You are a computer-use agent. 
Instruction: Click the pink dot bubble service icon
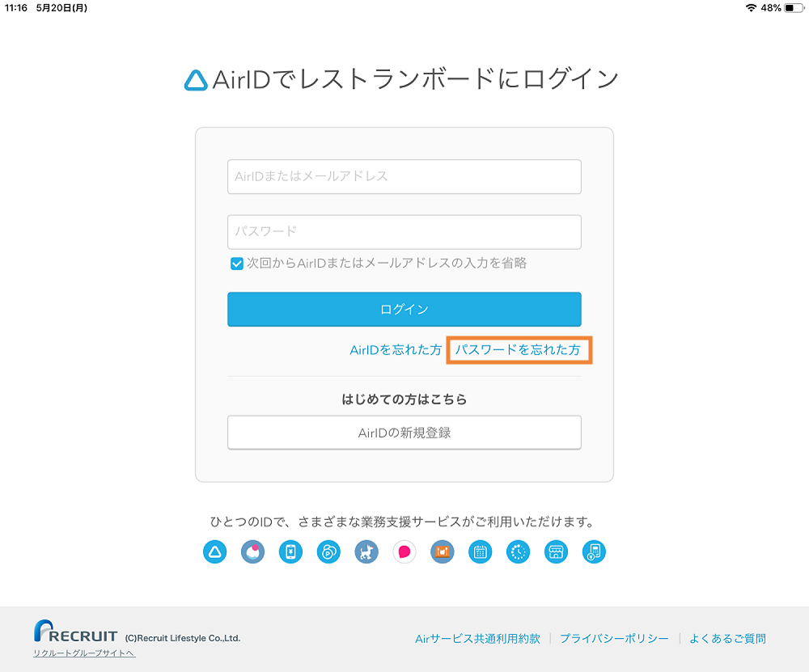click(x=252, y=552)
